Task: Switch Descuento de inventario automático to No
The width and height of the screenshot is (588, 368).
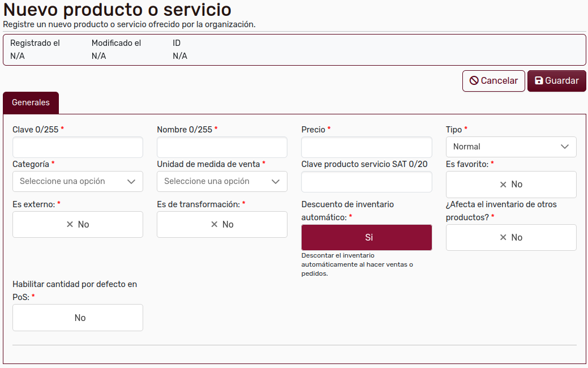Action: point(366,237)
